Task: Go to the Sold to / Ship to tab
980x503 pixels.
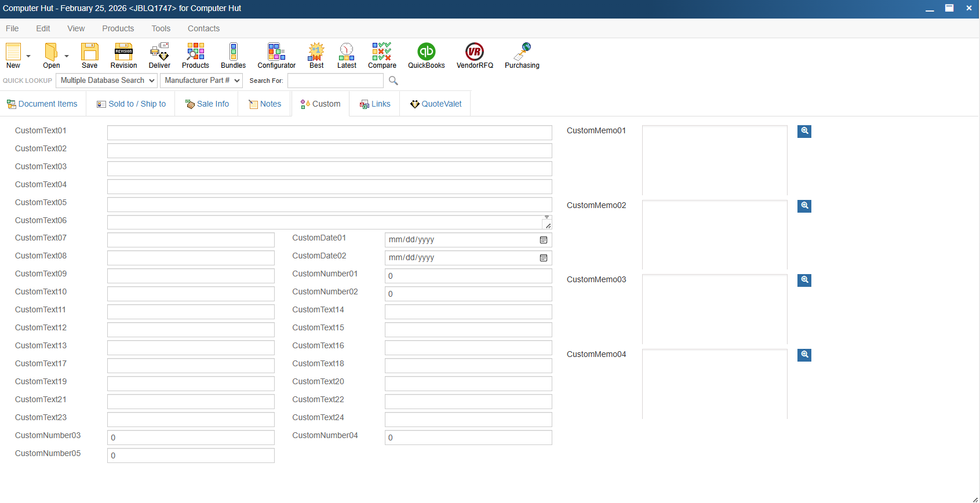Action: pos(132,104)
